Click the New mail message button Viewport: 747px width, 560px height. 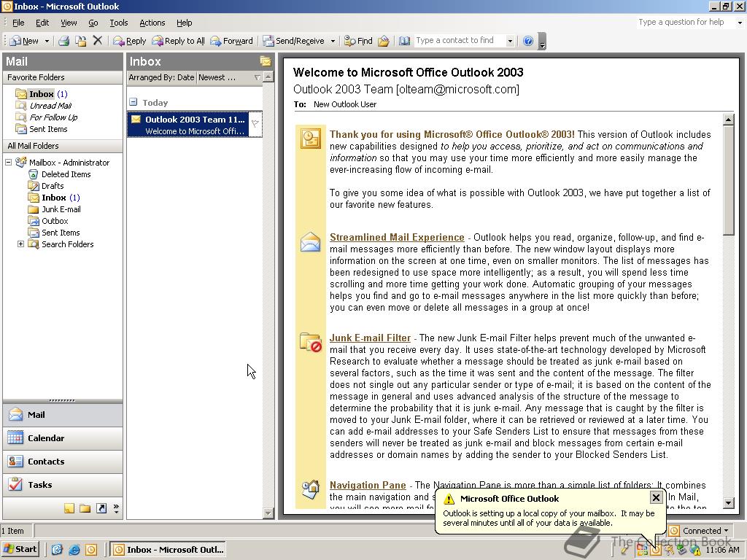tap(24, 41)
